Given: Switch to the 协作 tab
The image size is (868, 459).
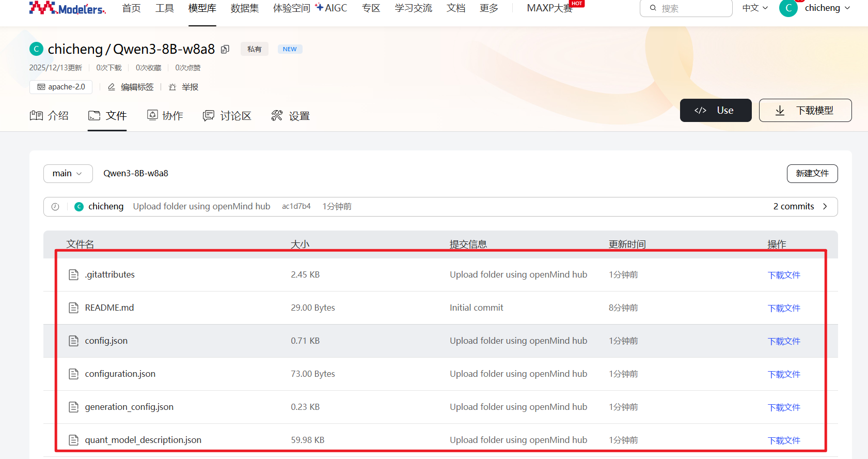Looking at the screenshot, I should [x=165, y=116].
